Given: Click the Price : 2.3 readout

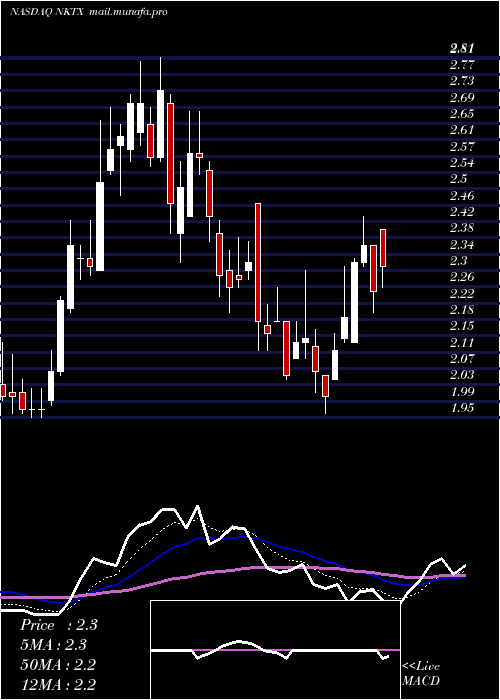Looking at the screenshot, I should 59,625.
